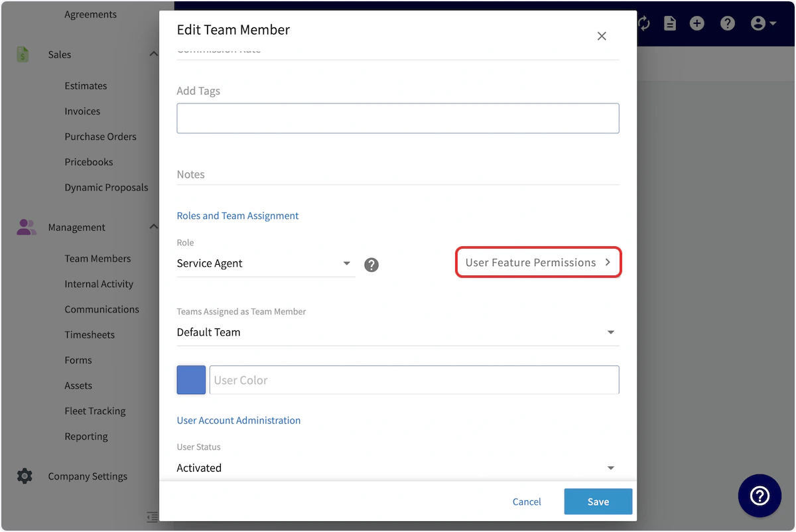Go to Team Members page
The height and width of the screenshot is (532, 796).
coord(98,258)
